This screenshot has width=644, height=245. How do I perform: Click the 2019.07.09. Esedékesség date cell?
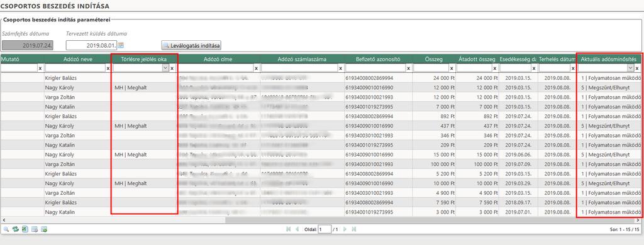point(518,164)
